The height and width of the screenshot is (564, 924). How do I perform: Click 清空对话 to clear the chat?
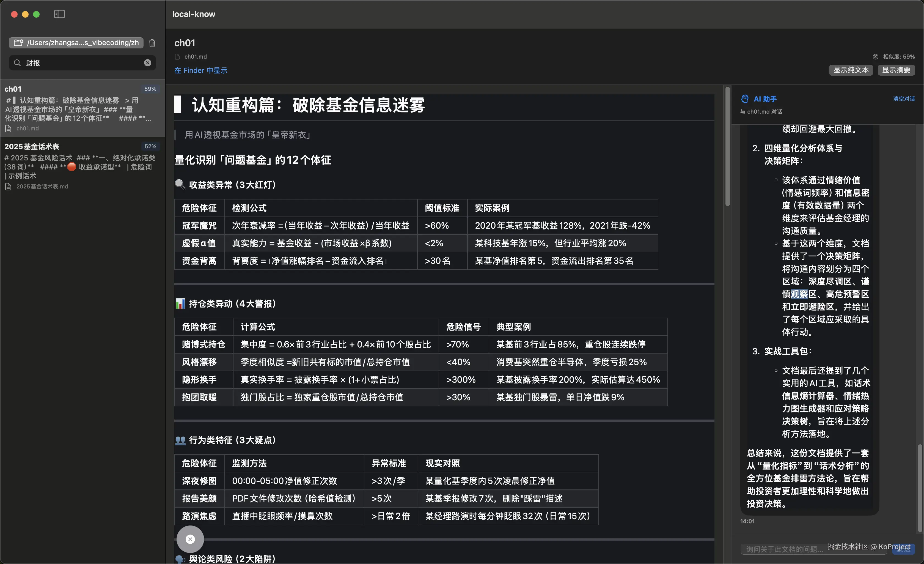904,99
